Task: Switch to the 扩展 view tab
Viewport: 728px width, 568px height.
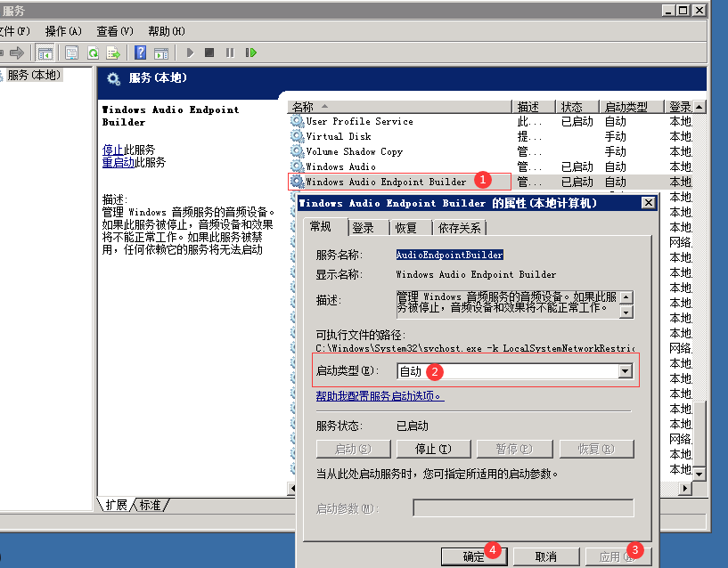Action: pos(116,505)
